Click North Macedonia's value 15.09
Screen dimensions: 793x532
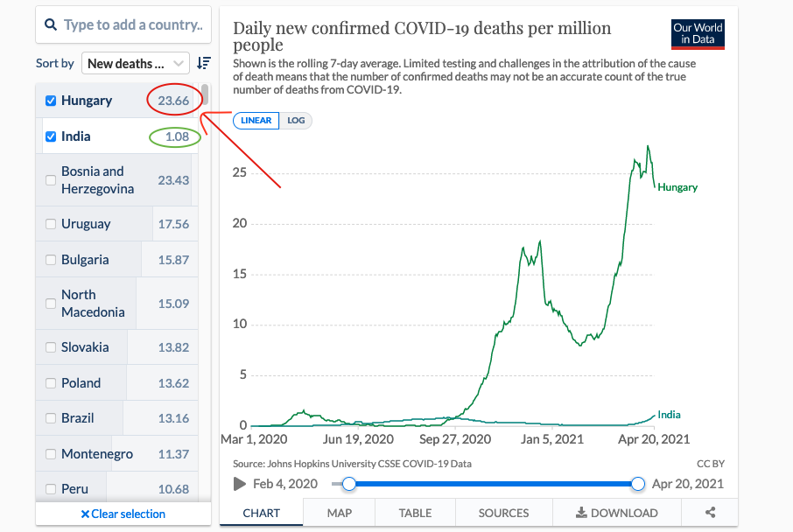(x=173, y=304)
